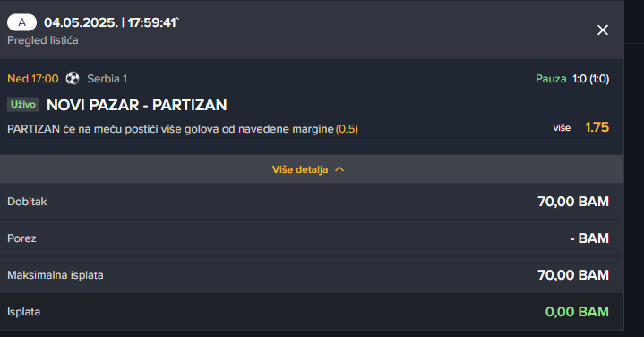Click the 'Uživo' live badge
The height and width of the screenshot is (337, 644).
coord(23,104)
